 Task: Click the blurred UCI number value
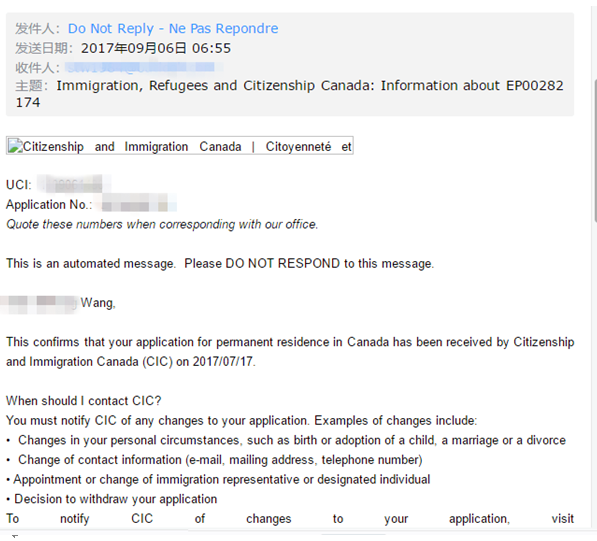(74, 184)
